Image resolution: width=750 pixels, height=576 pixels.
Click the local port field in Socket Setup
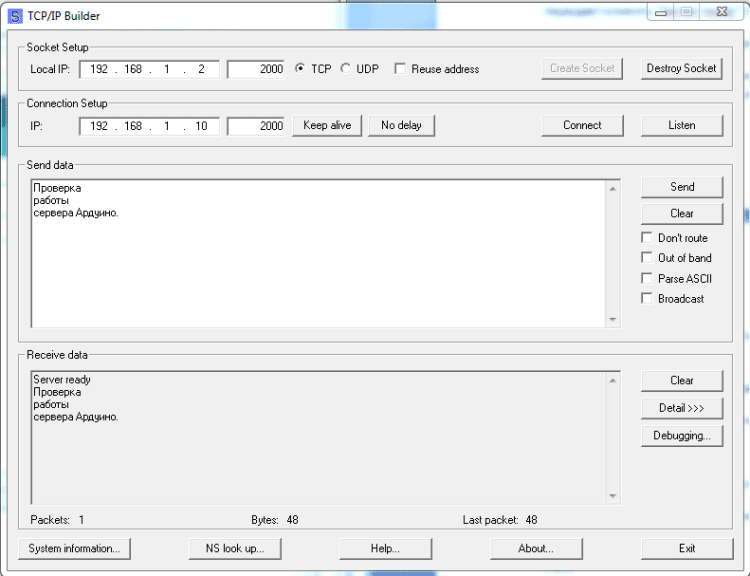(x=256, y=69)
